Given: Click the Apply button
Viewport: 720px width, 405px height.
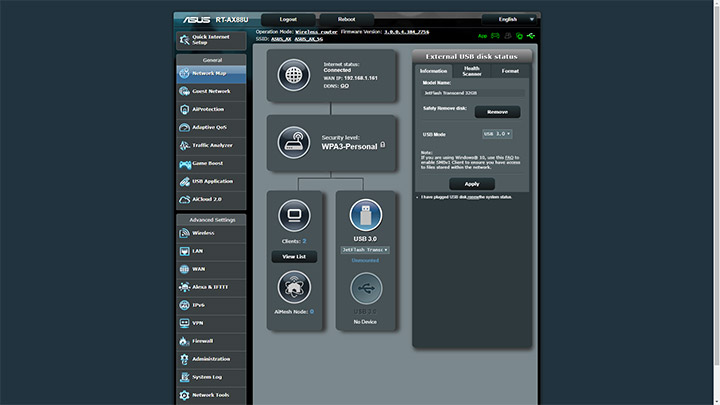Looking at the screenshot, I should pyautogui.click(x=472, y=184).
